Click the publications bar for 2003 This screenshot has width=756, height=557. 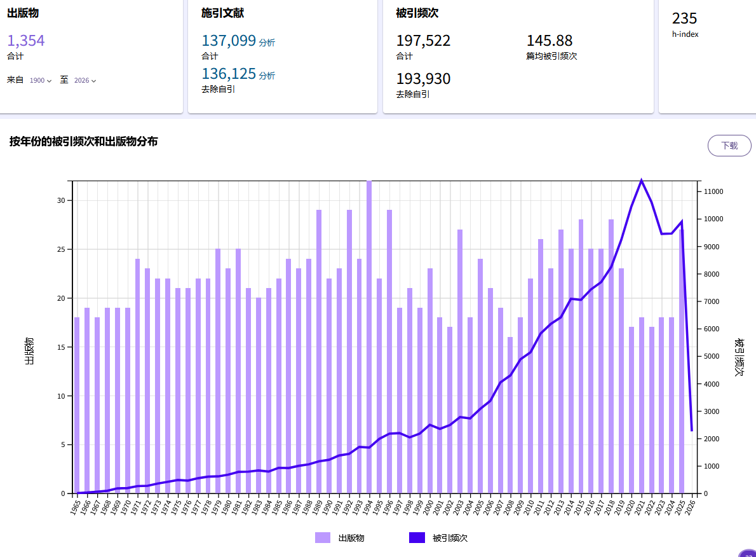(460, 361)
